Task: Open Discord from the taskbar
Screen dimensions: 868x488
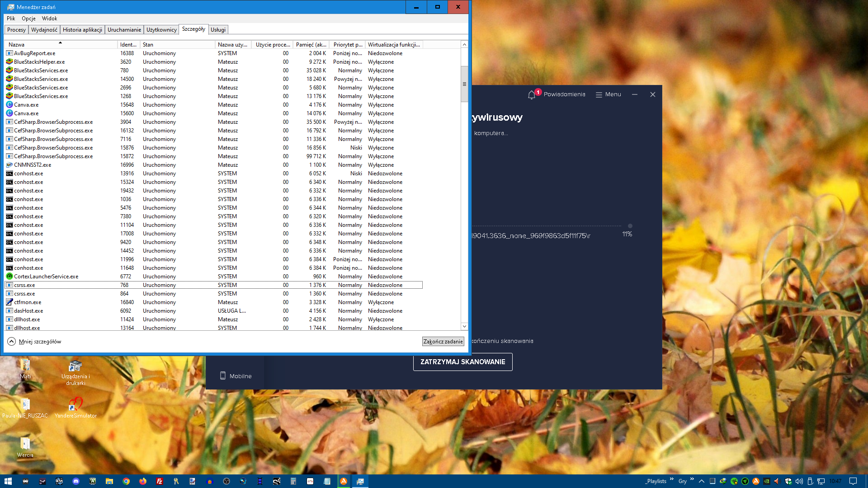Action: click(x=76, y=481)
